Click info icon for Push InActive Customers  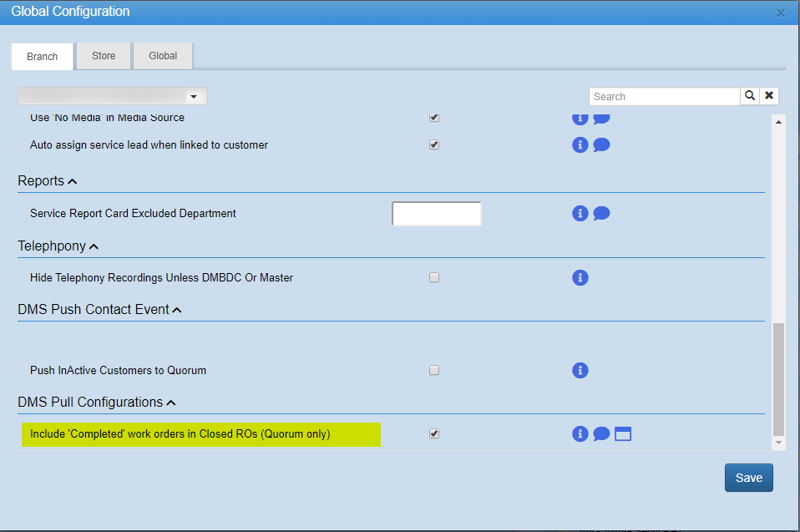pos(580,370)
